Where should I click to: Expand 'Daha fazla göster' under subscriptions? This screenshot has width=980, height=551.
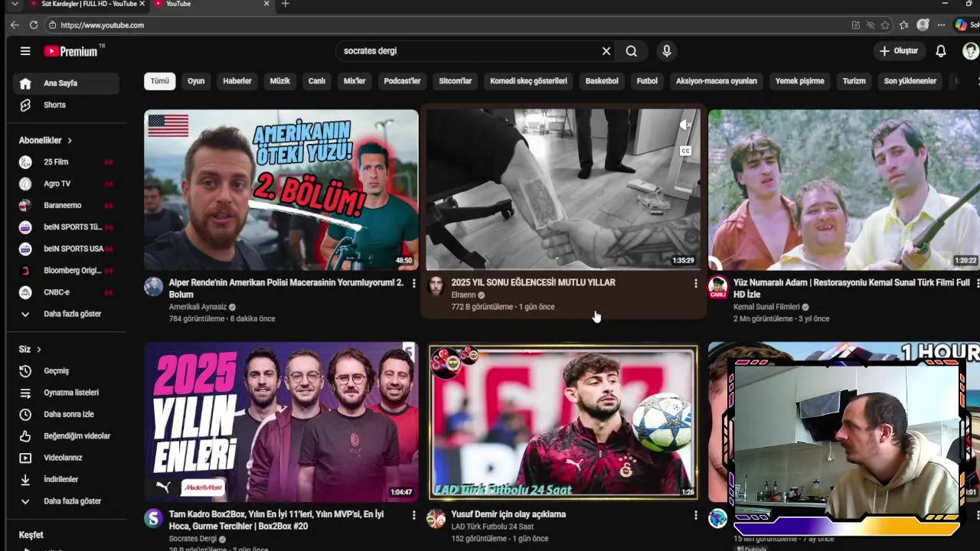(66, 314)
